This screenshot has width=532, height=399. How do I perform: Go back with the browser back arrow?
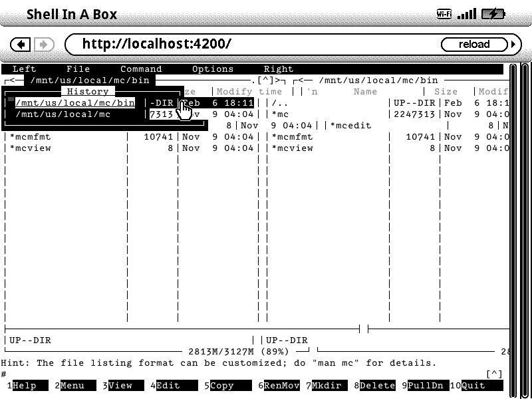tap(21, 45)
